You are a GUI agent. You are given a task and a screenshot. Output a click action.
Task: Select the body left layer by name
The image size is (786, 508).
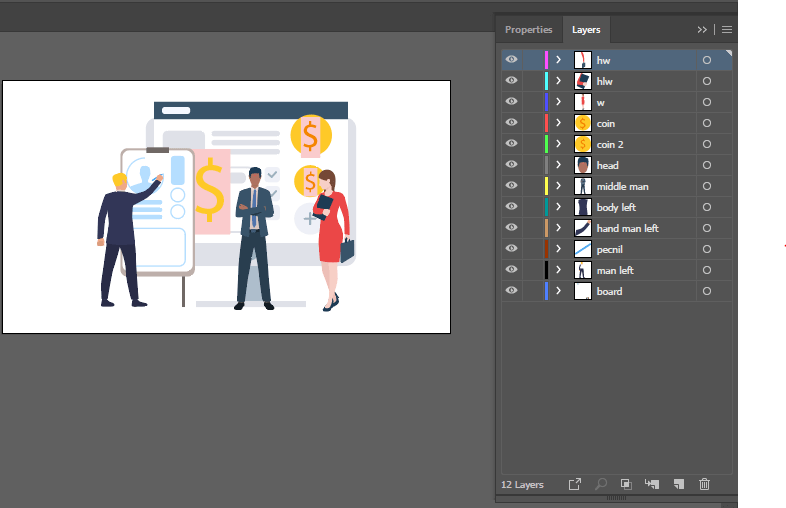(616, 207)
